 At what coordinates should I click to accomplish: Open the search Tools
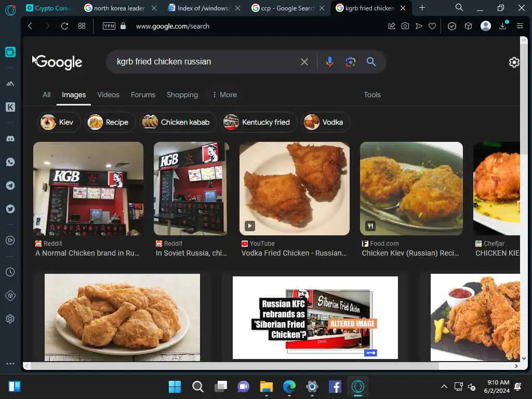372,95
